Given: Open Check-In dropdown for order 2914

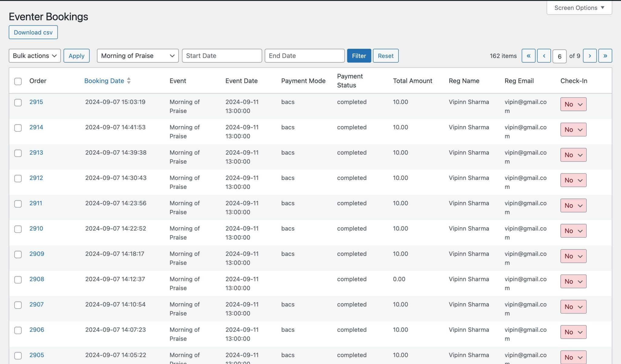Looking at the screenshot, I should 573,130.
